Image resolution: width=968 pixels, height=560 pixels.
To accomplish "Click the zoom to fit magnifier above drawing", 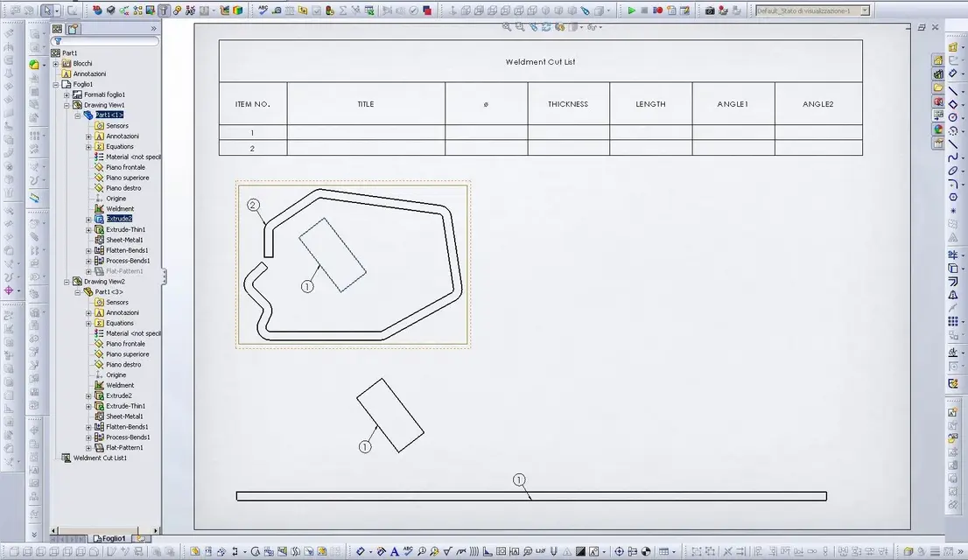I will (x=506, y=27).
